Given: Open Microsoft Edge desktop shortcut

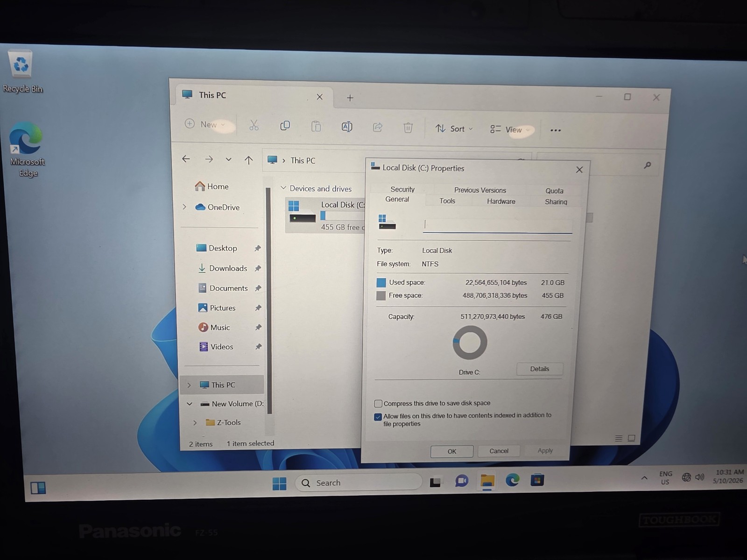Looking at the screenshot, I should coord(27,149).
